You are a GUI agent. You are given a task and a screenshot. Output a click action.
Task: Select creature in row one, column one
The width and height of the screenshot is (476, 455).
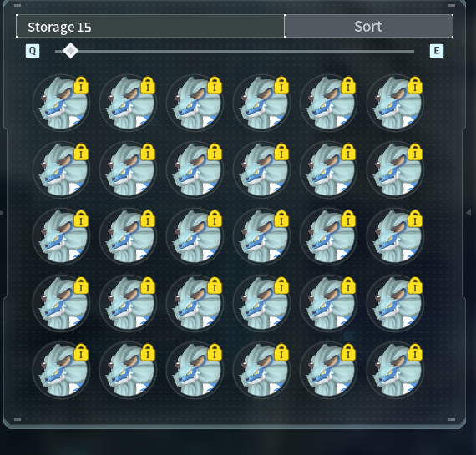coord(61,104)
